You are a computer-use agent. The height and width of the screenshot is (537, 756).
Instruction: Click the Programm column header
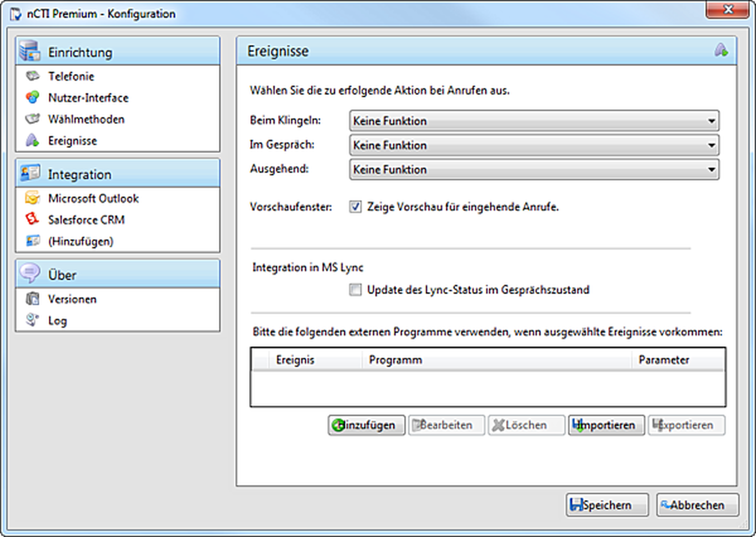pyautogui.click(x=395, y=360)
